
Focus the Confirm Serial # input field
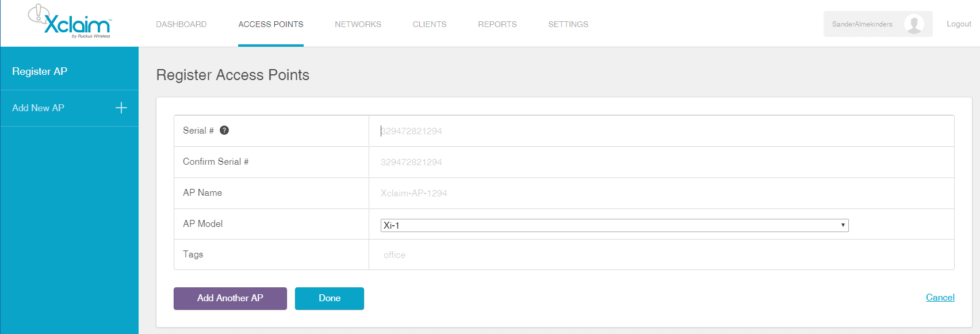pos(661,162)
